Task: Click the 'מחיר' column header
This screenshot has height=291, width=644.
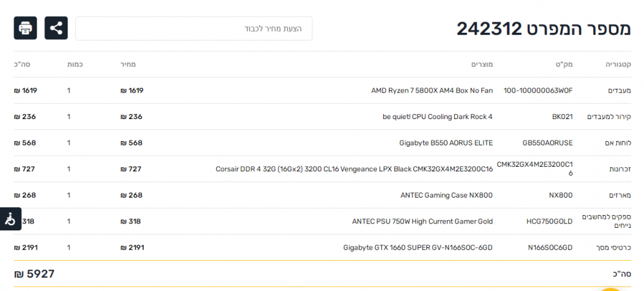Action: [128, 64]
